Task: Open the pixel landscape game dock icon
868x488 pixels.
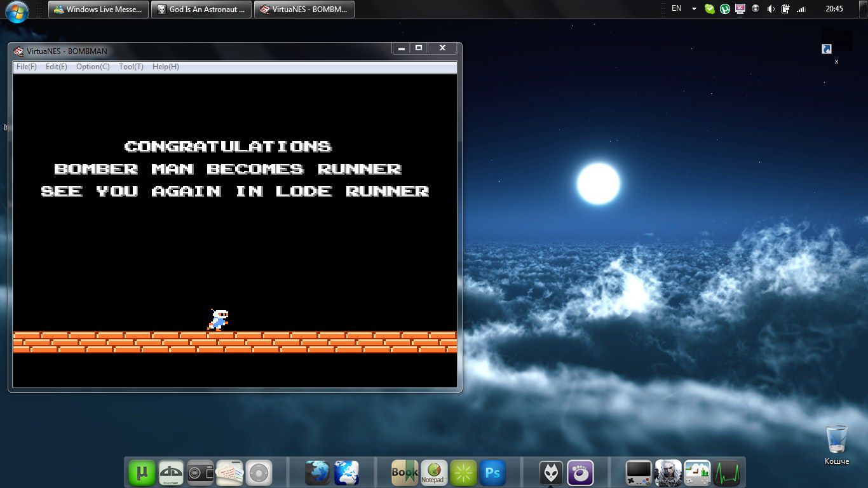Action: coord(698,473)
